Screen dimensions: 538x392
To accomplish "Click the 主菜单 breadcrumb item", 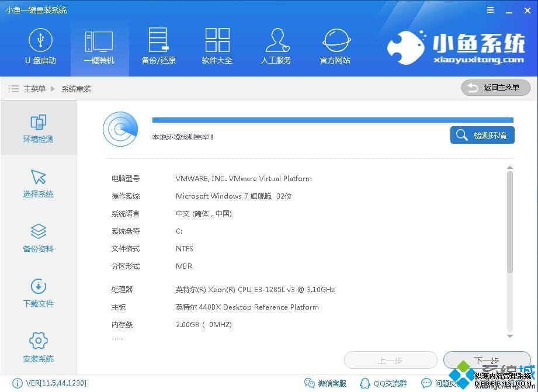I will coord(34,89).
